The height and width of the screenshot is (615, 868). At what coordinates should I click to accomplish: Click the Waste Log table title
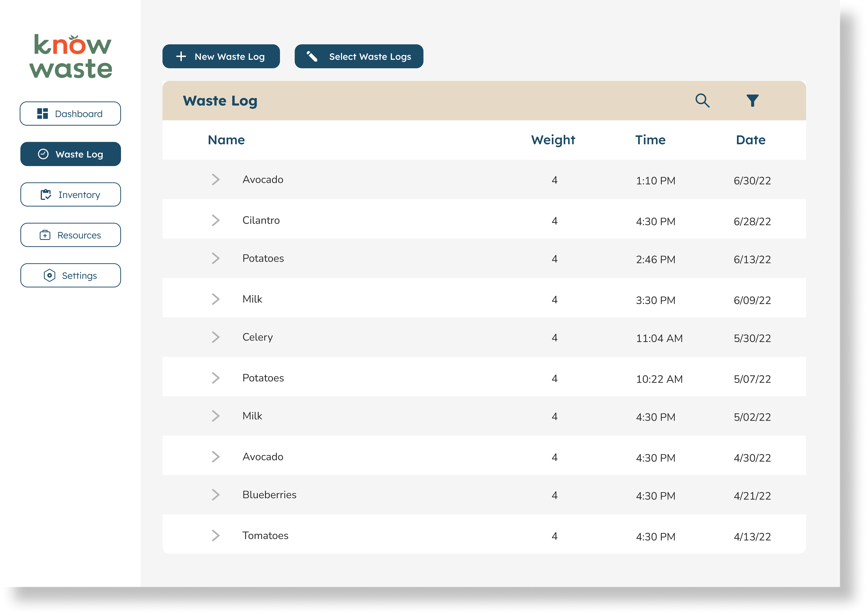(x=220, y=102)
